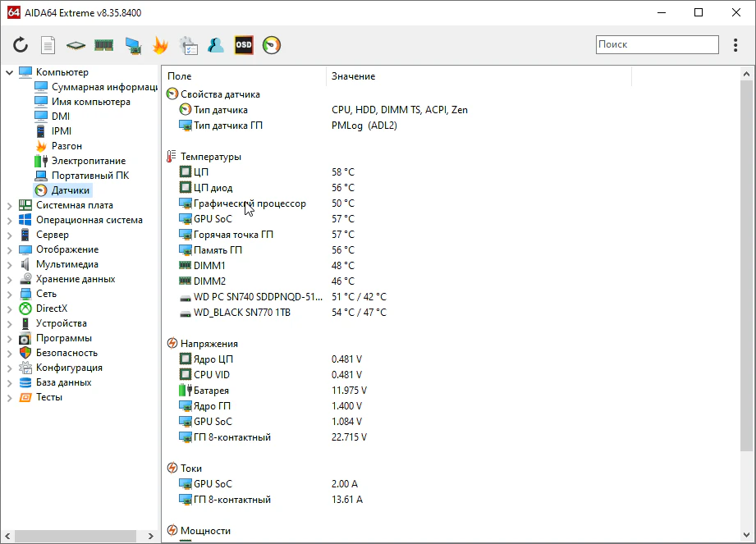Open the three-dot menu
Viewport: 756px width, 544px height.
[735, 45]
